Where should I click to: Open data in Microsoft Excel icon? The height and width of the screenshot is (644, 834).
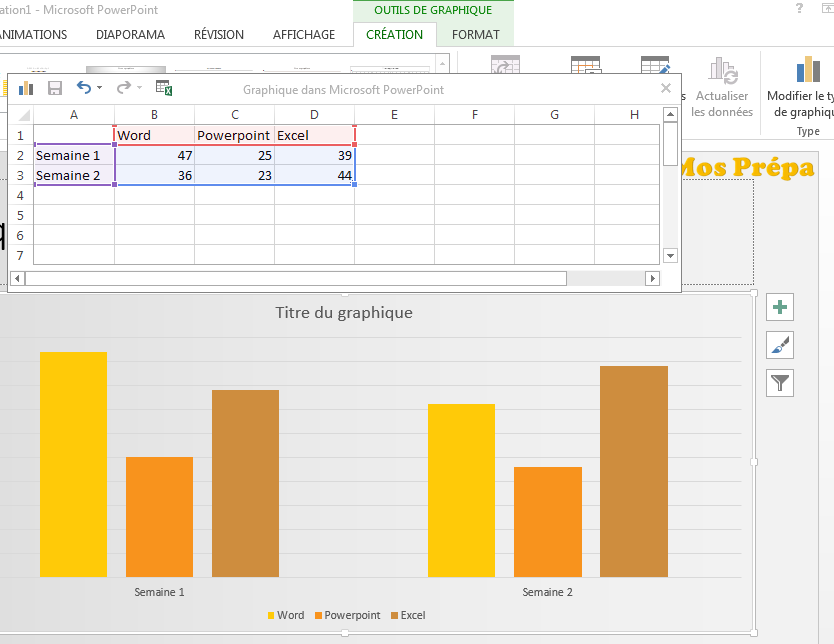click(164, 88)
